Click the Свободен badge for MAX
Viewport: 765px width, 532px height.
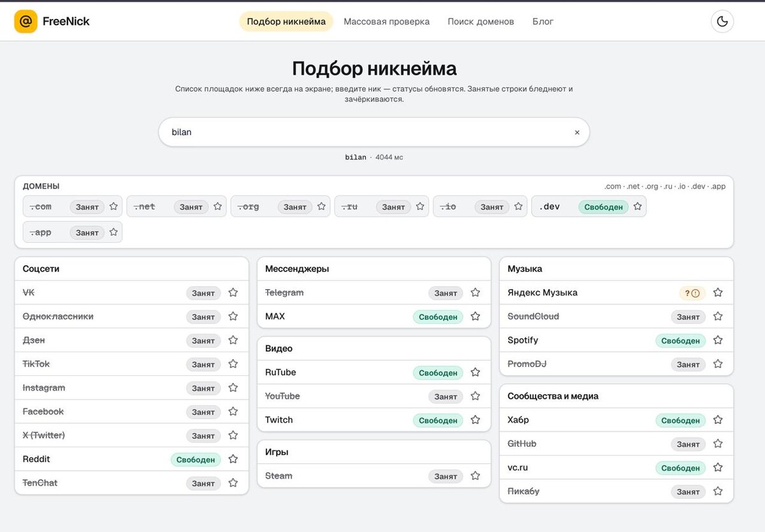tap(438, 317)
